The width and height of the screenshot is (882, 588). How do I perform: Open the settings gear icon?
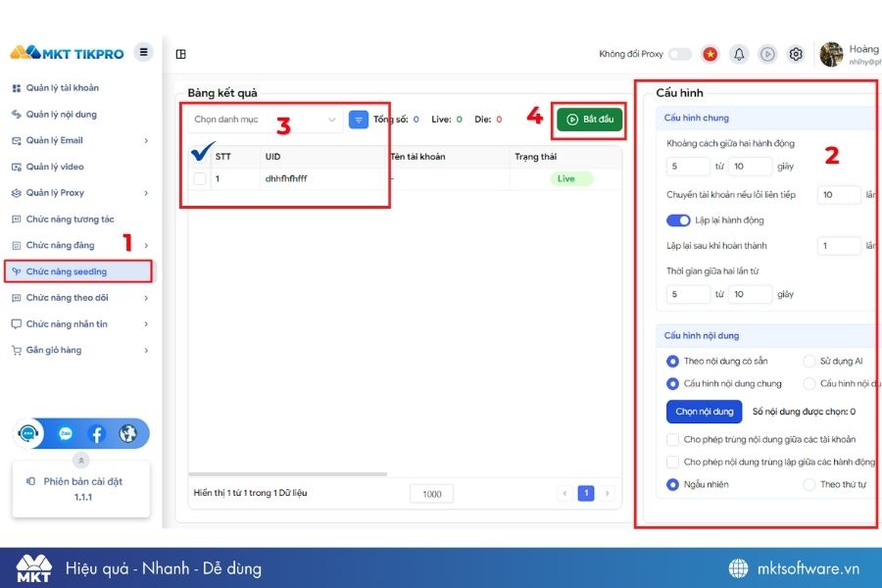(797, 55)
